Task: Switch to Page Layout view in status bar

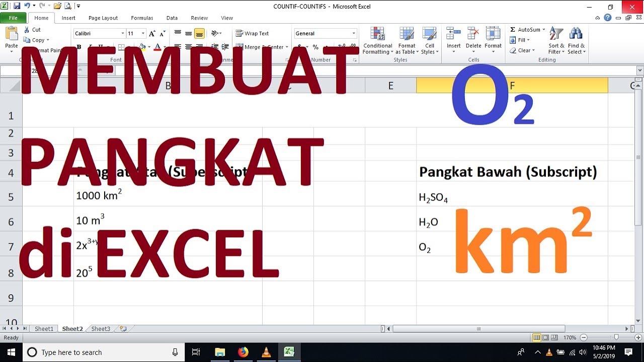Action: pos(545,337)
